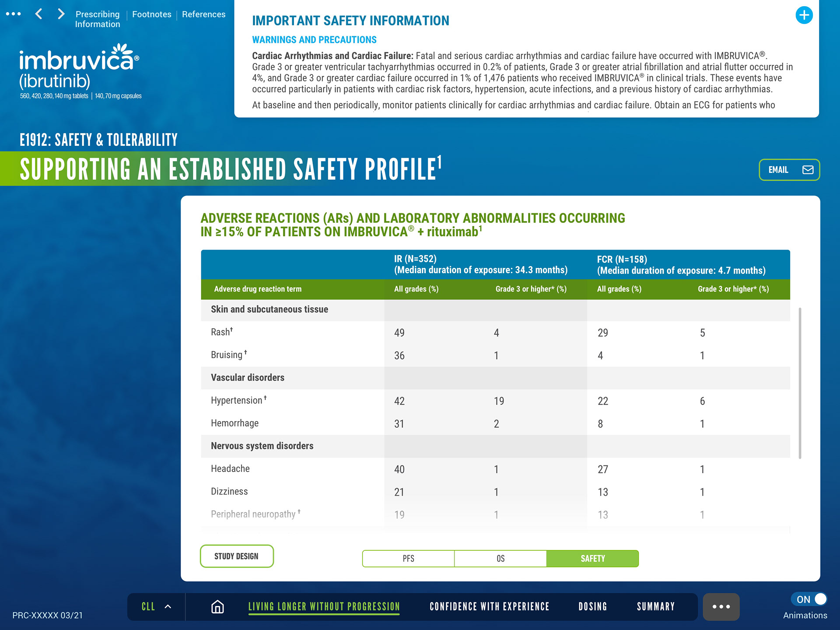
Task: Click the Rash row label
Action: (x=221, y=332)
